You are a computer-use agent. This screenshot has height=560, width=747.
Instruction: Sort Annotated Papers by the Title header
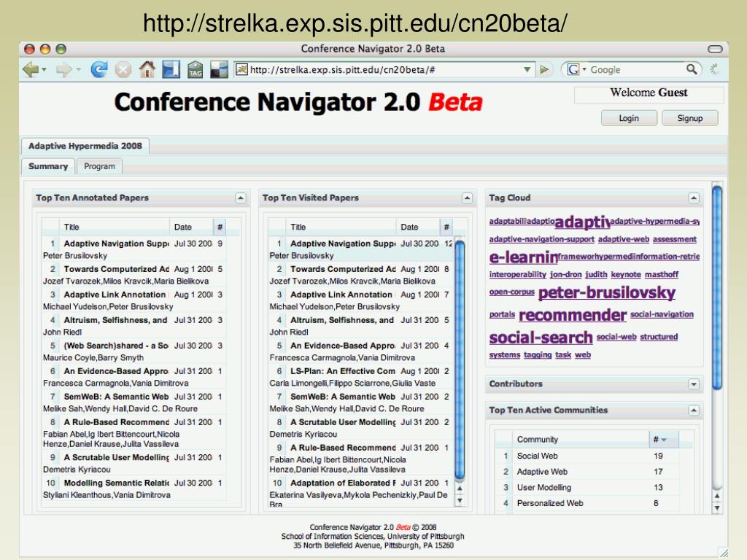tap(114, 227)
